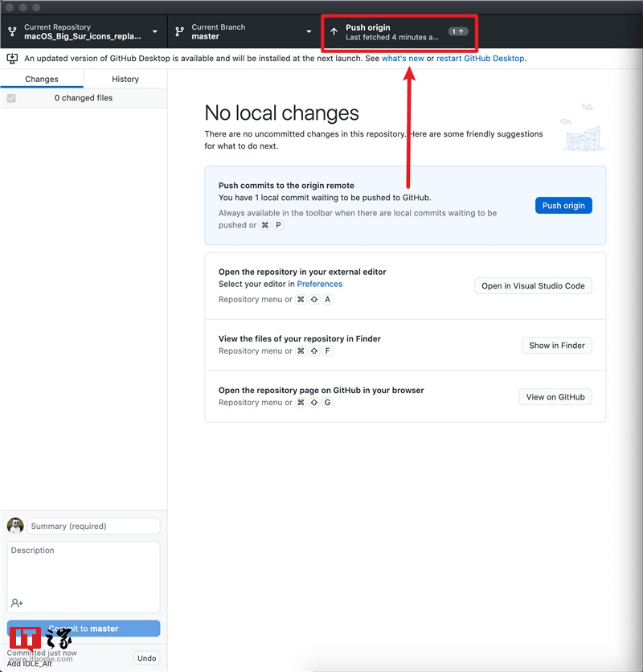Image resolution: width=643 pixels, height=672 pixels.
Task: Click the No local changes heading
Action: [x=281, y=113]
